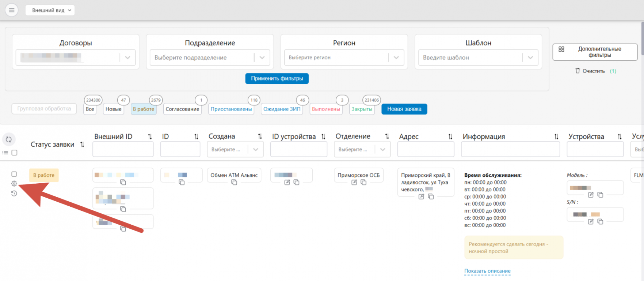
Task: Switch to the Приостановлены status tab
Action: [231, 109]
